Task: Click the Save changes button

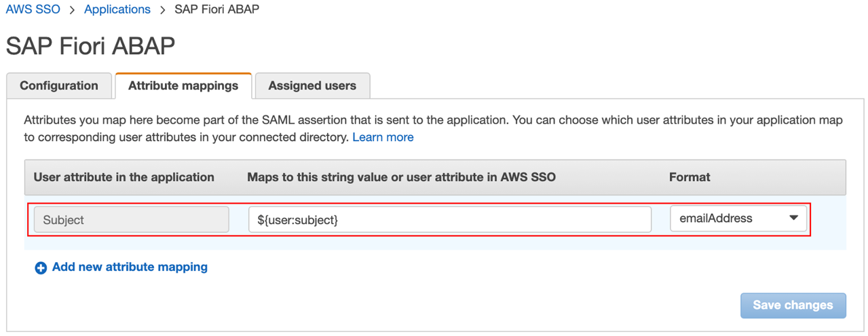Action: point(793,305)
